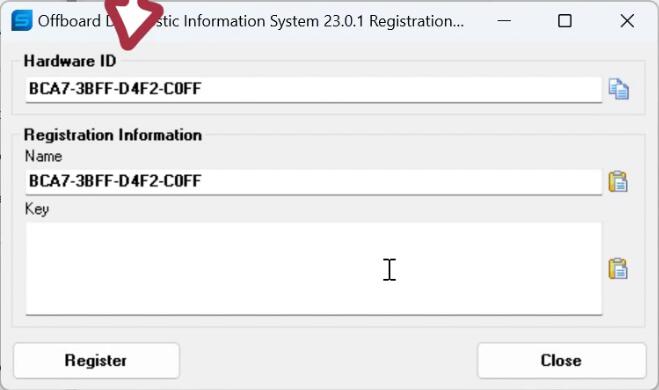Open the blue app icon window menu
This screenshot has height=390, width=659.
pyautogui.click(x=21, y=21)
